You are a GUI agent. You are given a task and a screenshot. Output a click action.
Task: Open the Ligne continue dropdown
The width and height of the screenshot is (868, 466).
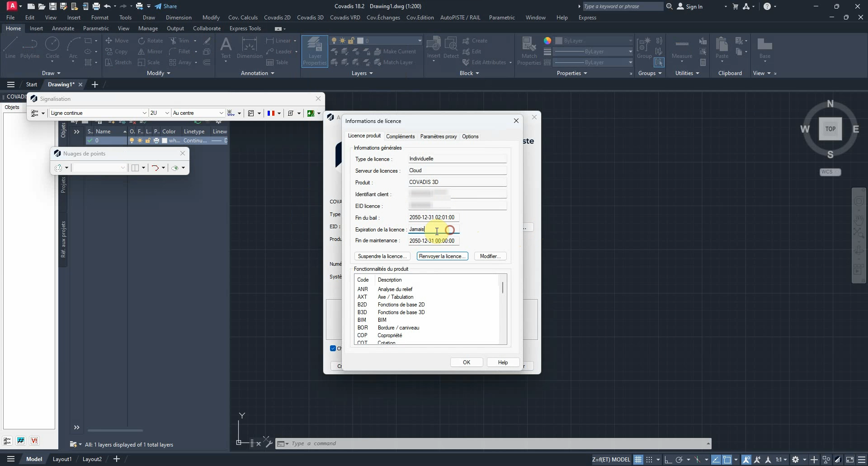pyautogui.click(x=99, y=113)
